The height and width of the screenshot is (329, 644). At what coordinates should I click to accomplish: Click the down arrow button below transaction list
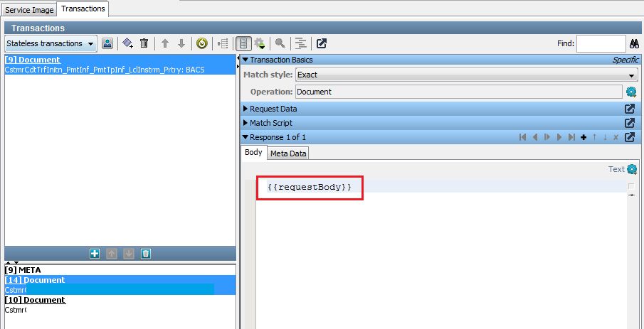[x=129, y=254]
